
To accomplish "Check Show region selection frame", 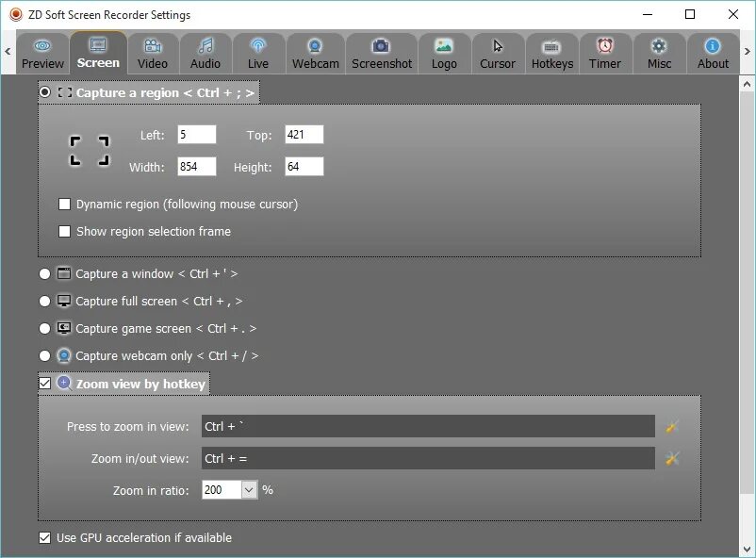I will 65,232.
